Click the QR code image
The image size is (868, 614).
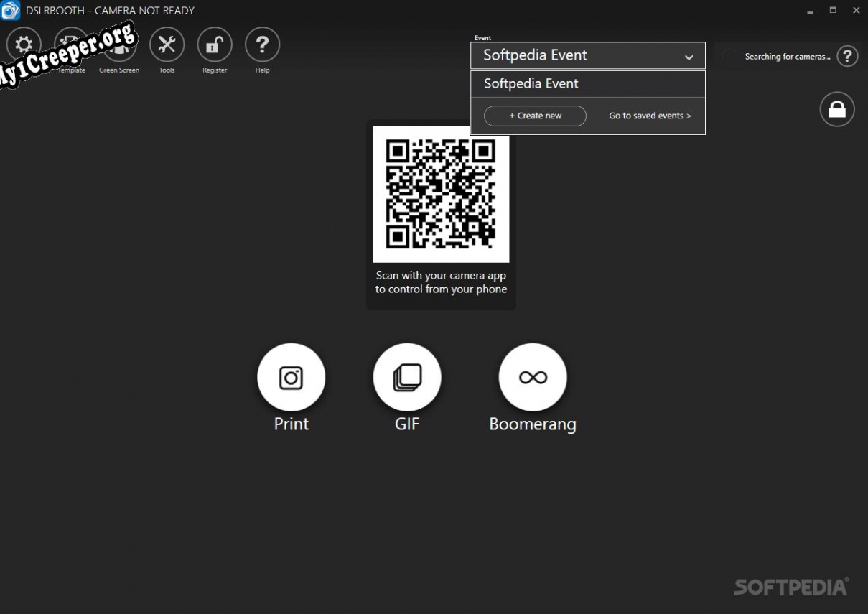pos(441,194)
